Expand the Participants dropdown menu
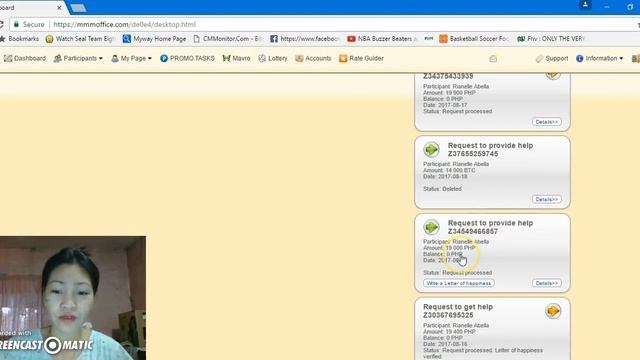The width and height of the screenshot is (640, 360). point(78,58)
